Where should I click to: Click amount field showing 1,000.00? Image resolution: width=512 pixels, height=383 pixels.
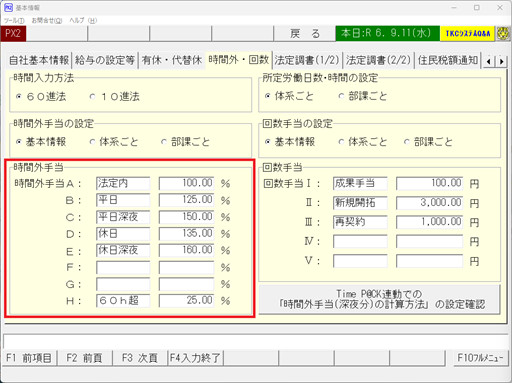point(430,222)
